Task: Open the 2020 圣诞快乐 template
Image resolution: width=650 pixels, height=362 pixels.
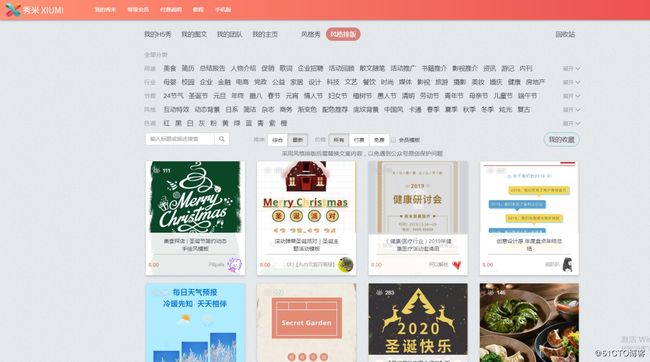Action: [418, 323]
